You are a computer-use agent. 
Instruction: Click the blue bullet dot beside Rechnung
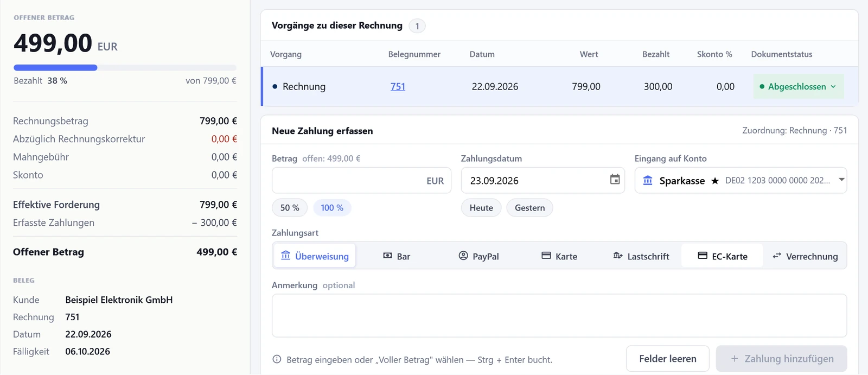click(275, 86)
